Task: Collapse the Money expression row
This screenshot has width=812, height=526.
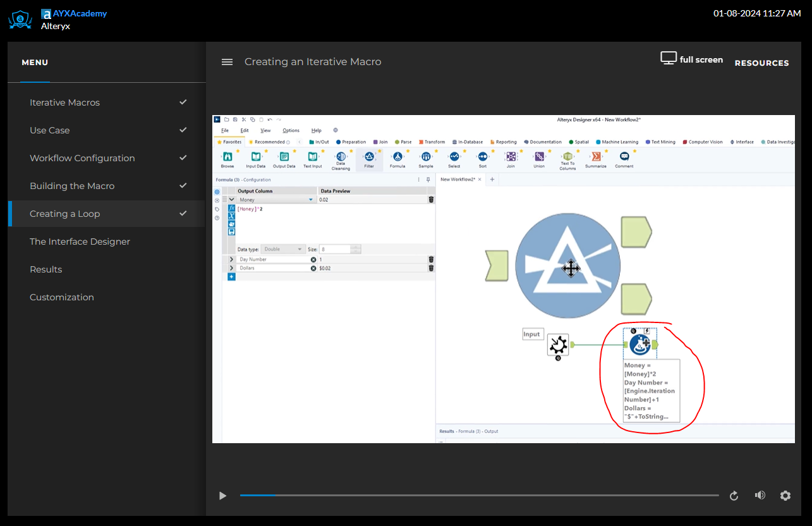Action: [231, 200]
